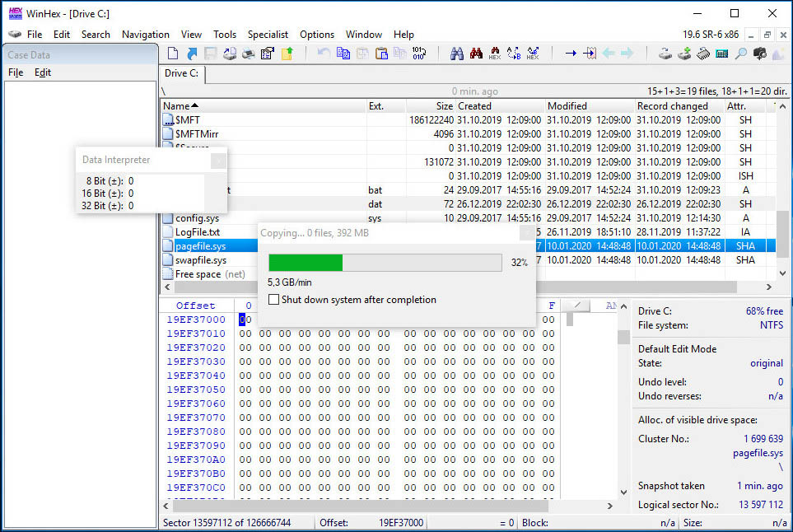Viewport: 793px width, 532px height.
Task: Sort file list by Attr. column
Action: tap(745, 106)
